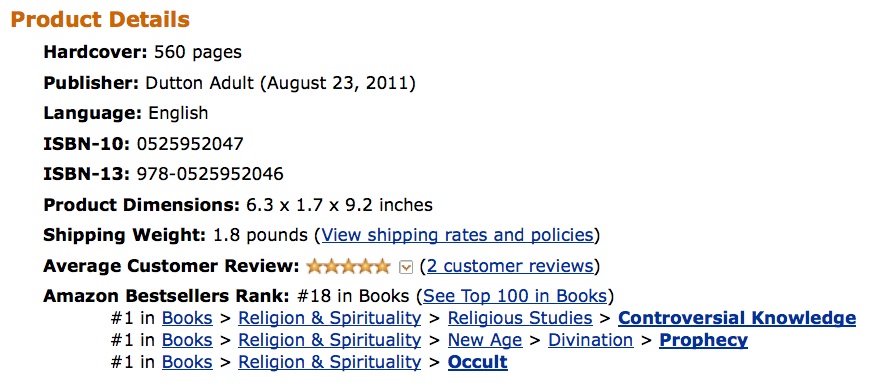The image size is (869, 384).
Task: Click the ISBN-13 number 978-0525952046
Action: pyautogui.click(x=210, y=174)
